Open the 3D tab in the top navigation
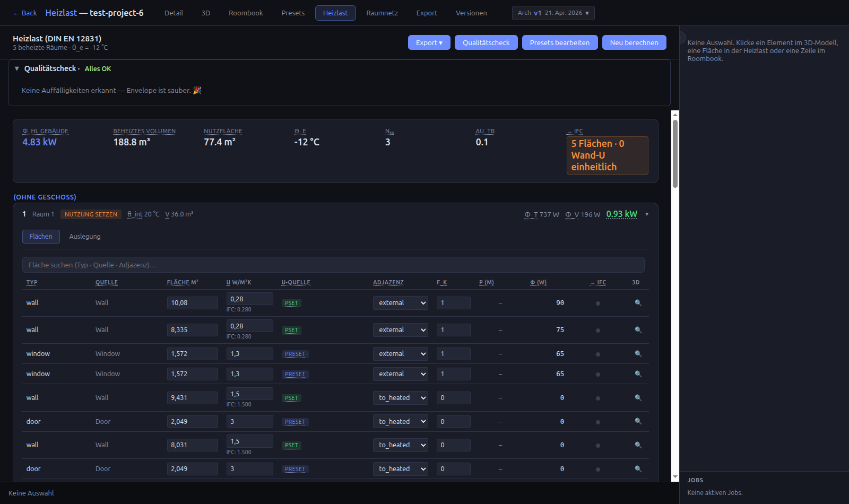Screen dimensions: 849x504 pyautogui.click(x=206, y=13)
